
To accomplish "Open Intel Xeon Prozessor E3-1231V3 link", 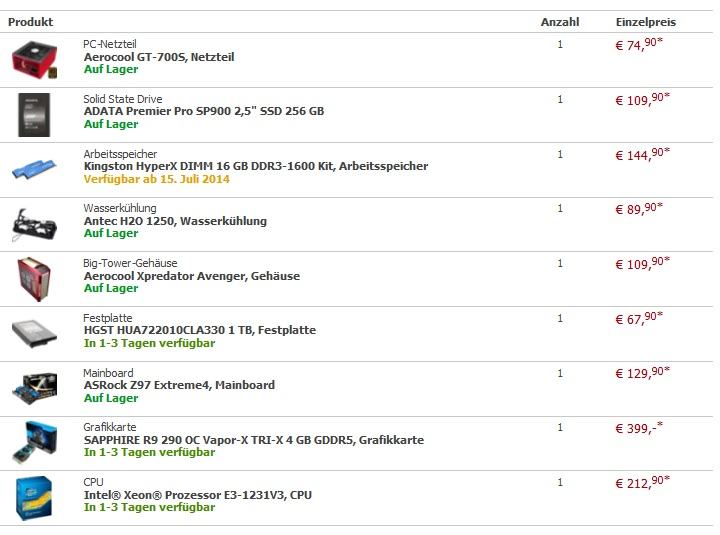I will click(x=198, y=494).
